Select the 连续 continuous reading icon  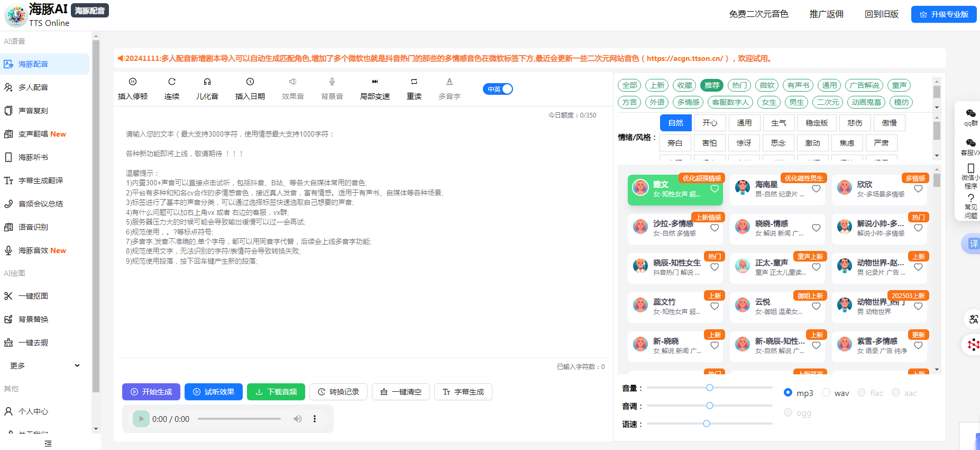172,82
